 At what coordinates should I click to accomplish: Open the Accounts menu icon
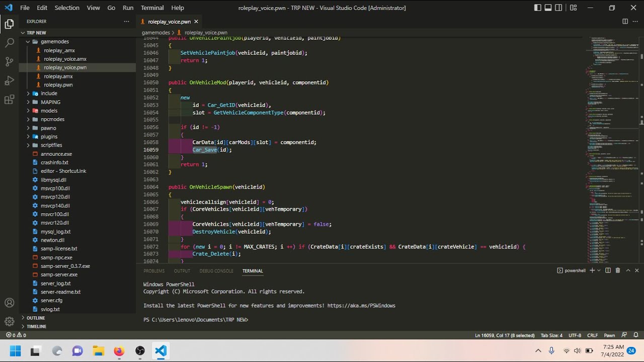coord(9,303)
